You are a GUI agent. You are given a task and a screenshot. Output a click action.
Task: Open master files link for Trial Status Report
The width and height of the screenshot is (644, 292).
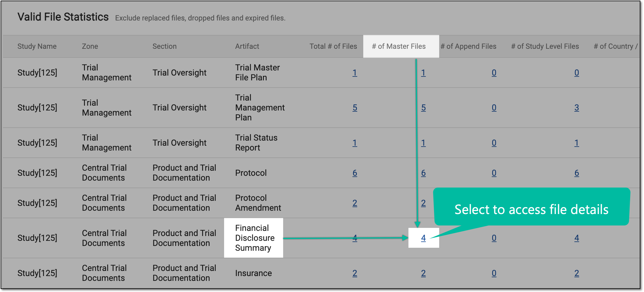423,143
